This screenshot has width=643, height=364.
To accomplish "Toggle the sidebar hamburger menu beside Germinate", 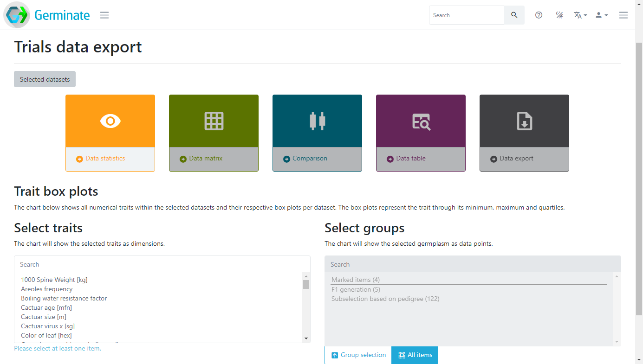I will tap(104, 15).
